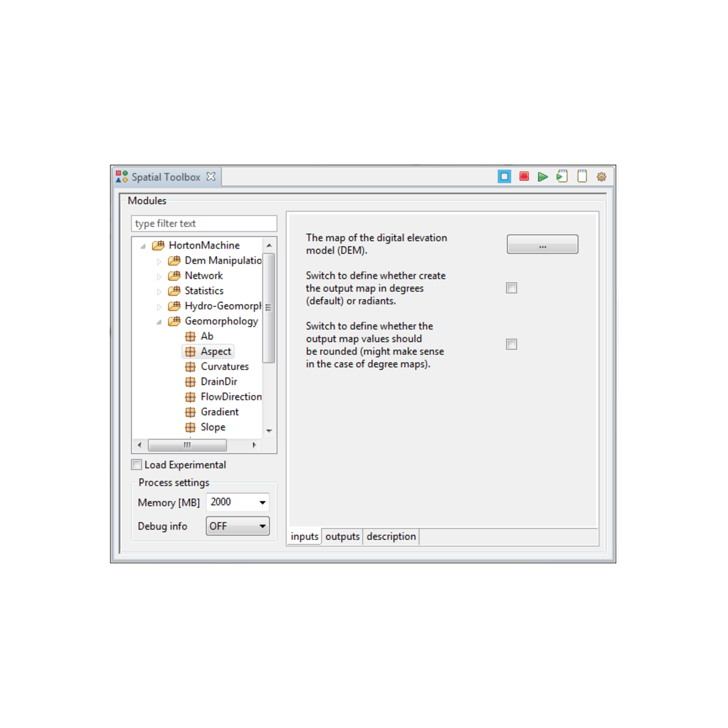Image resolution: width=728 pixels, height=728 pixels.
Task: Open the run script notepad icon
Action: click(x=562, y=177)
